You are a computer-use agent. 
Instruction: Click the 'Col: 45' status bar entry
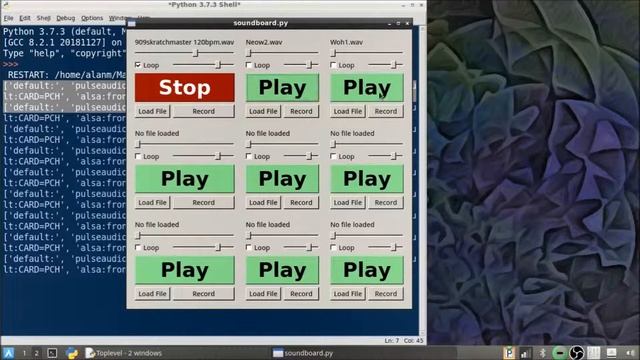point(413,340)
